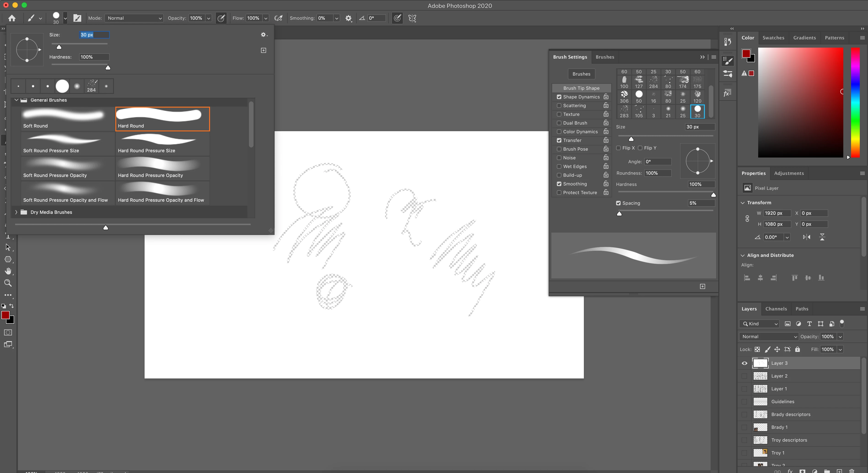Click the Brushes button in Brush Settings
Image resolution: width=868 pixels, height=473 pixels.
click(x=581, y=74)
